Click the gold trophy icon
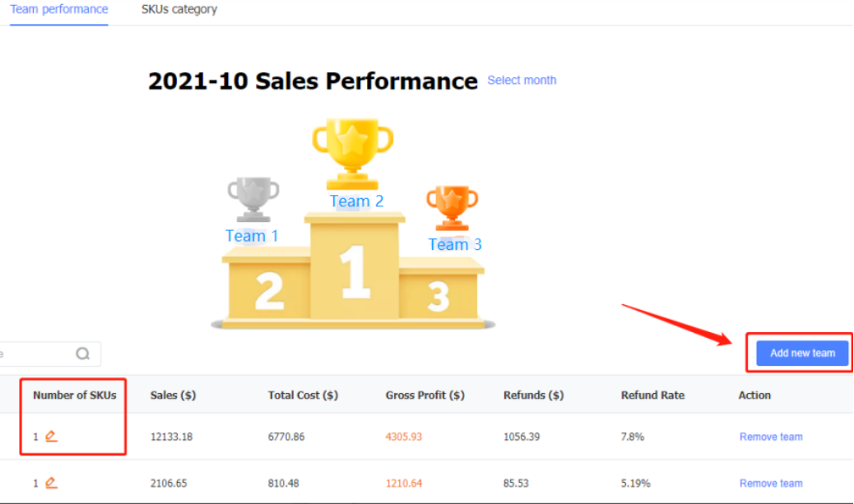 (352, 154)
